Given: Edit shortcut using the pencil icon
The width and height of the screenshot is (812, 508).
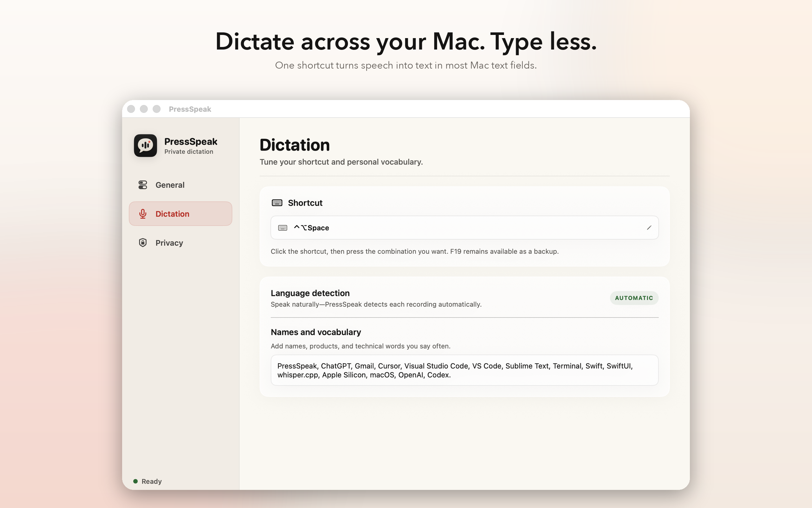Looking at the screenshot, I should tap(649, 228).
